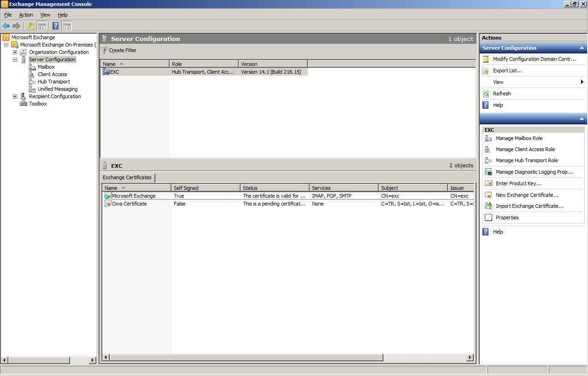Click the Up One Level folder icon
The width and height of the screenshot is (588, 376).
point(31,26)
